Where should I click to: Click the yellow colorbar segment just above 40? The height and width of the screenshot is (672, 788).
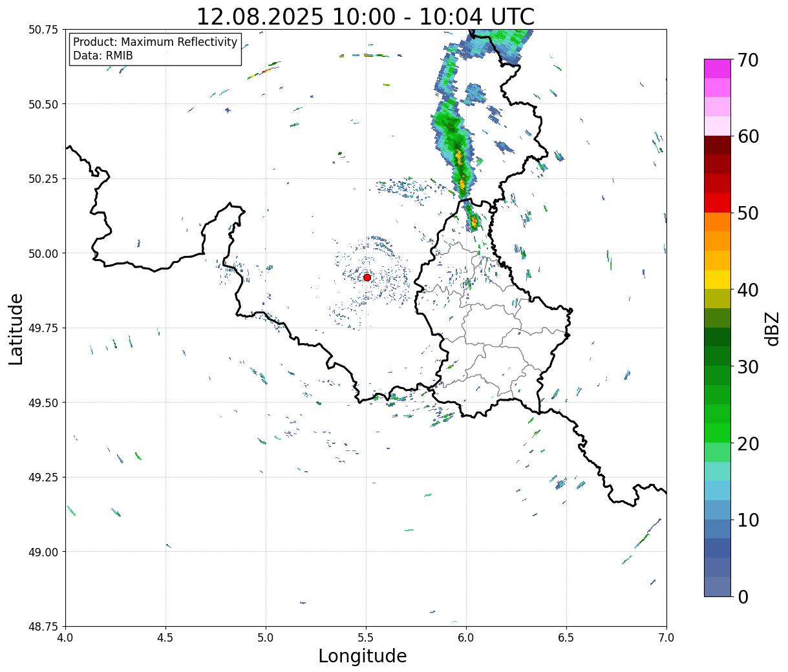coord(718,280)
